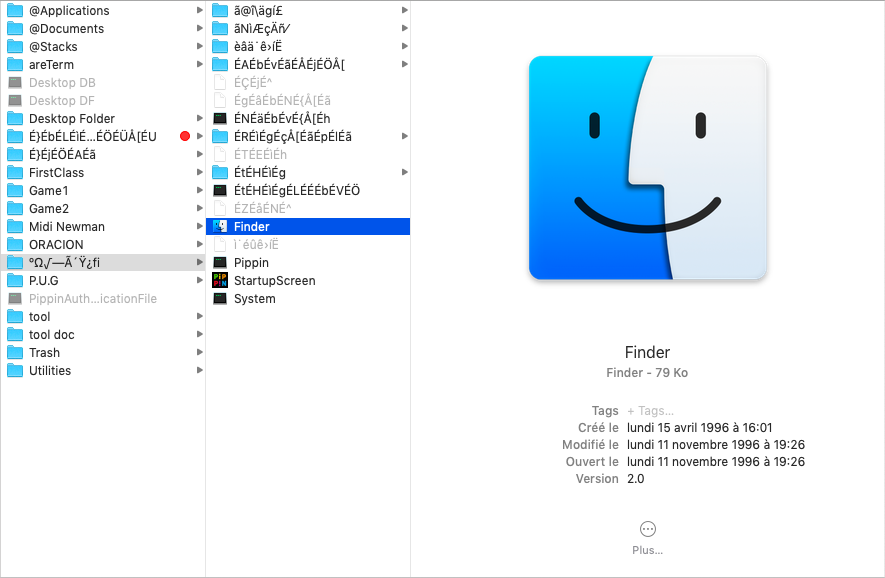The width and height of the screenshot is (885, 578).
Task: Expand the tool doc folder arrow
Action: (x=199, y=334)
